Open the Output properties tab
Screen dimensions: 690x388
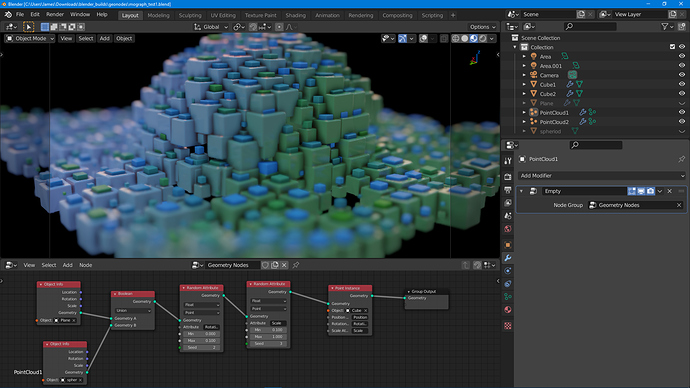click(x=508, y=190)
